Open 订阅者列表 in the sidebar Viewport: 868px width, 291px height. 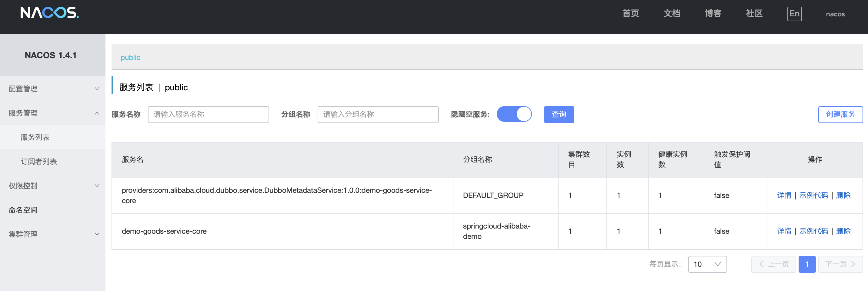[39, 162]
